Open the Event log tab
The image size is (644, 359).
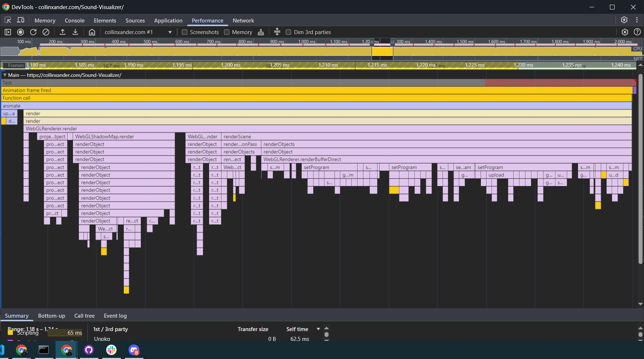pyautogui.click(x=115, y=316)
